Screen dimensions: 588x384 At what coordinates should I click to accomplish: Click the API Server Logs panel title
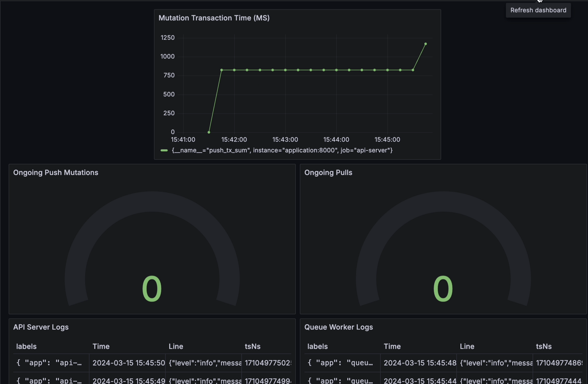41,327
